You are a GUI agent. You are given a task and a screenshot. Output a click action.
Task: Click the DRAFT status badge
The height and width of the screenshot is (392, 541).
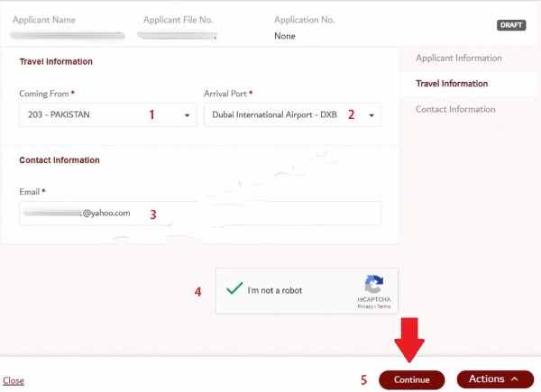[x=511, y=25]
